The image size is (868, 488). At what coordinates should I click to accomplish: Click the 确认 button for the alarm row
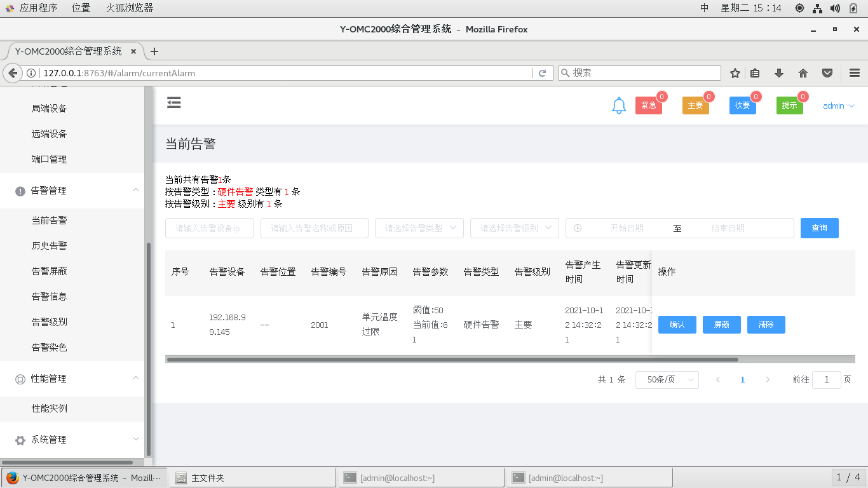(x=677, y=325)
